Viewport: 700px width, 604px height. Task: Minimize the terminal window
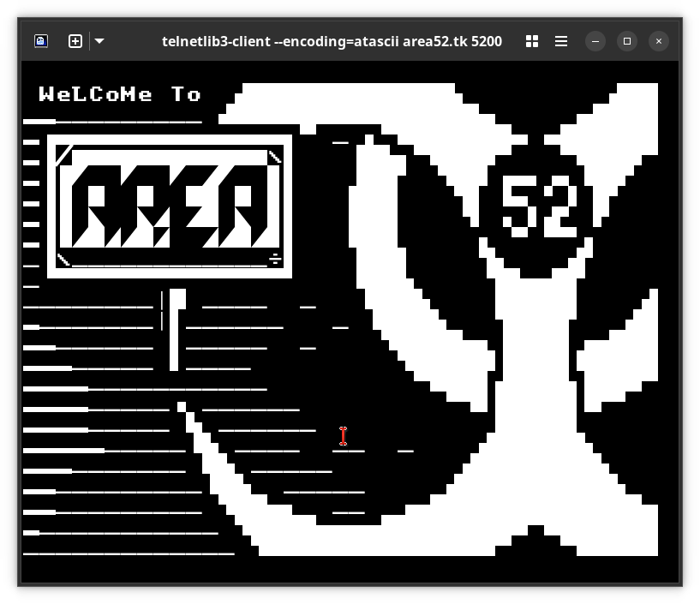pyautogui.click(x=596, y=41)
